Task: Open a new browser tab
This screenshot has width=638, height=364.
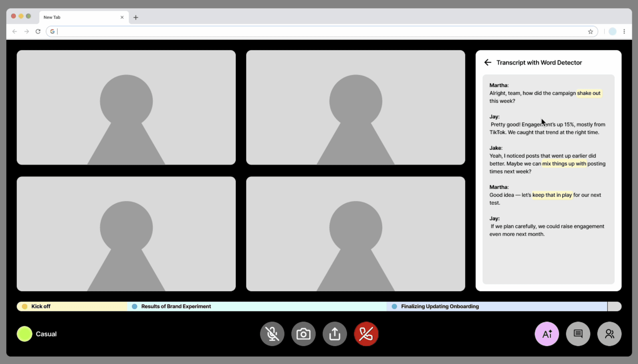Action: pos(136,17)
